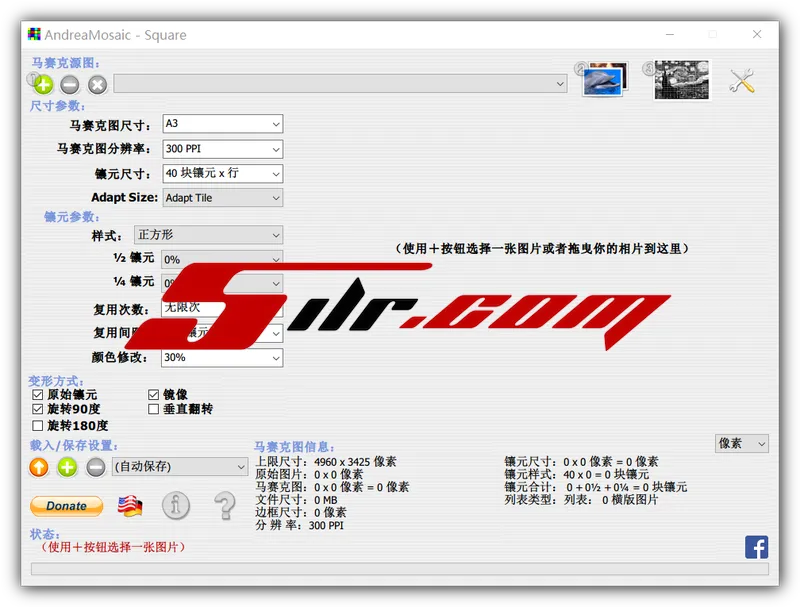The image size is (800, 607).
Task: Open the Facebook icon
Action: pos(756,547)
